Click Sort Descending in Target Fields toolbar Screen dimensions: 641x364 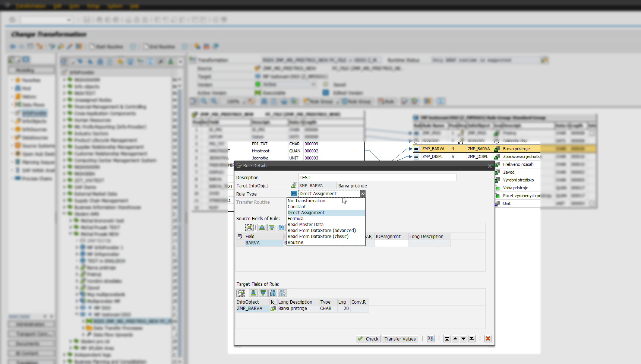click(263, 293)
